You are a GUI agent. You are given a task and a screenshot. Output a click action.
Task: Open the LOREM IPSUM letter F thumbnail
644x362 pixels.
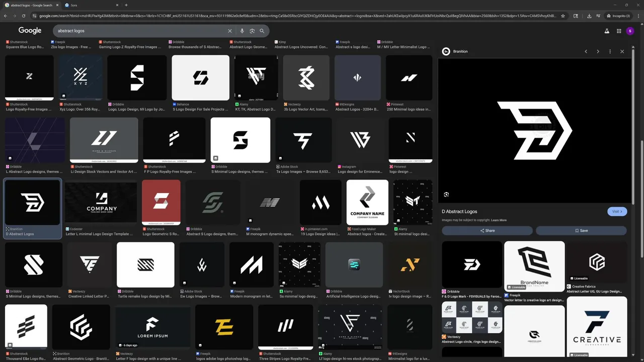tap(153, 327)
